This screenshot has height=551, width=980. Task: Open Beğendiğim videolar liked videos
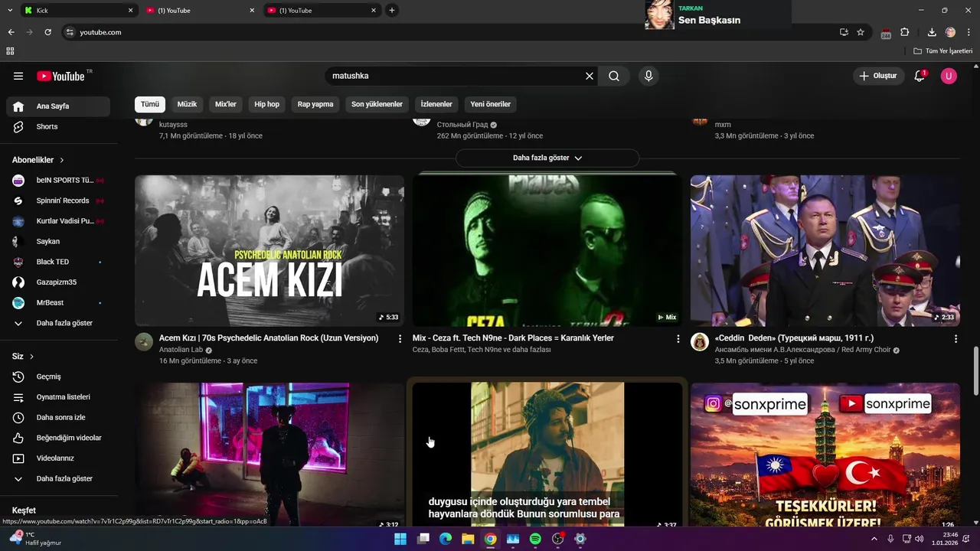point(58,438)
